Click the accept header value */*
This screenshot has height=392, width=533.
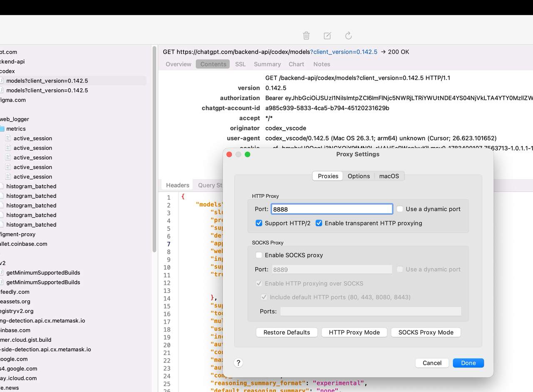pyautogui.click(x=270, y=118)
